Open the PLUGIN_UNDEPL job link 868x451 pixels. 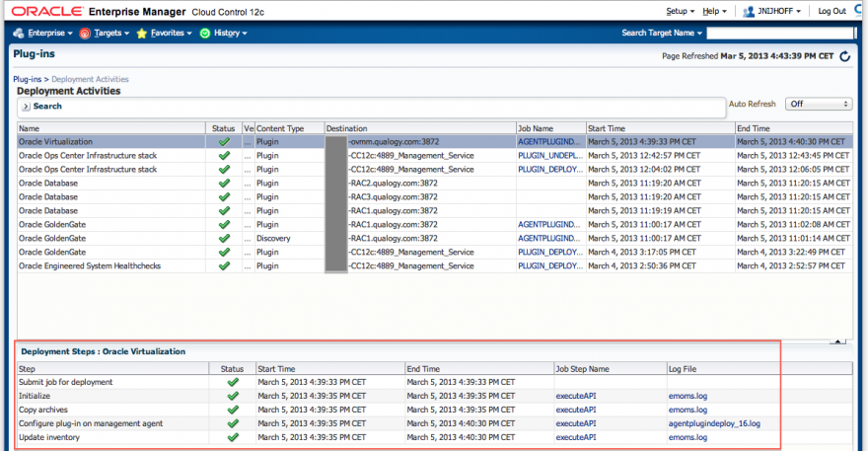[550, 156]
